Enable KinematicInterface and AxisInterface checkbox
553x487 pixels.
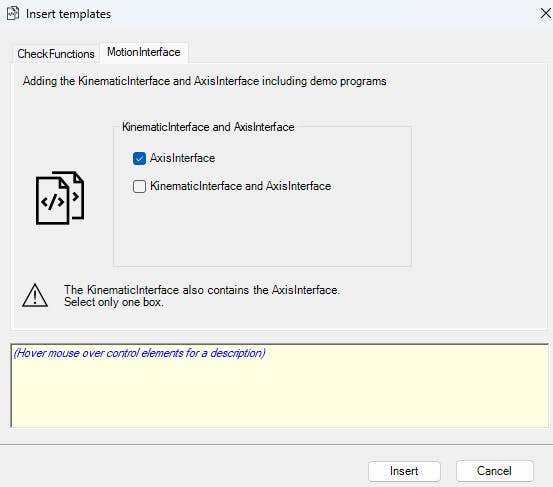point(139,186)
